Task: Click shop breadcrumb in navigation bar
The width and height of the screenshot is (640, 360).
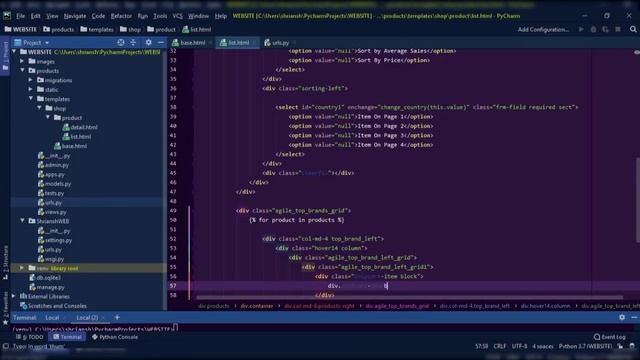Action: click(x=130, y=29)
